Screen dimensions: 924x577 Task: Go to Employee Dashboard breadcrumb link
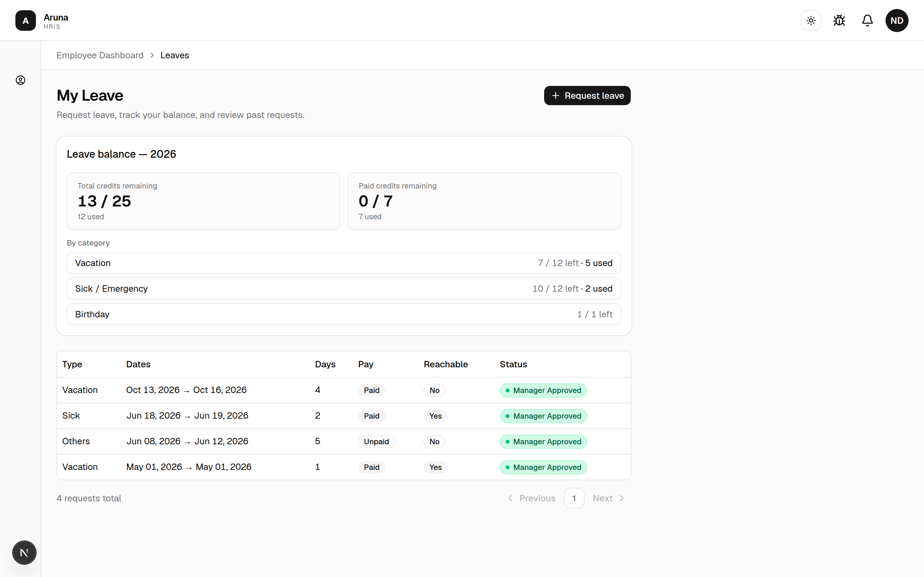(x=100, y=55)
